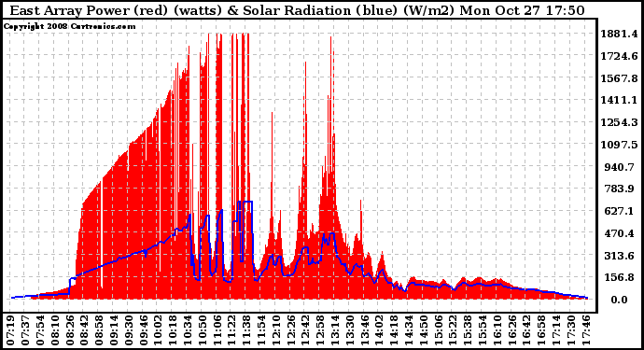The width and height of the screenshot is (644, 350).
Task: Click the 1254.3 y-axis value
Action: click(x=619, y=122)
